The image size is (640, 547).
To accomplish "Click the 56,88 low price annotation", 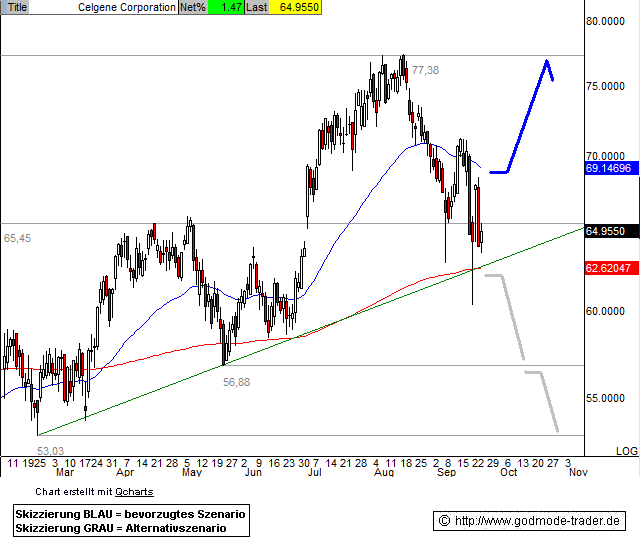I will (236, 382).
